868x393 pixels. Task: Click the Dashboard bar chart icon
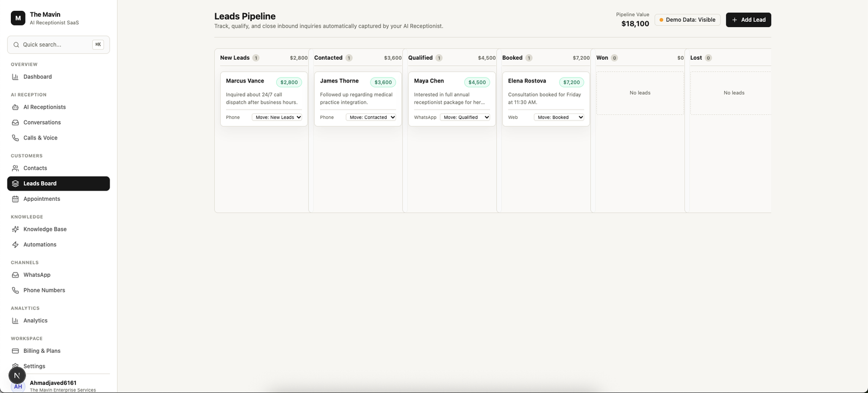coord(15,77)
